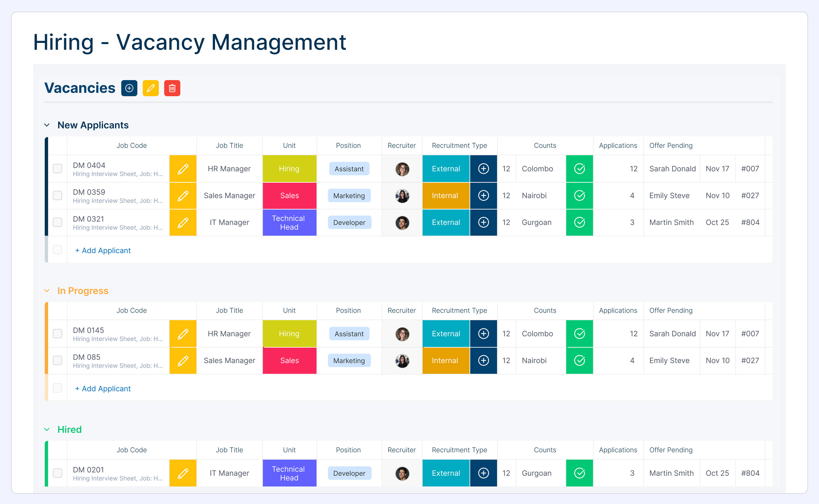
Task: Select the DM 0145 row checkbox
Action: 58,333
